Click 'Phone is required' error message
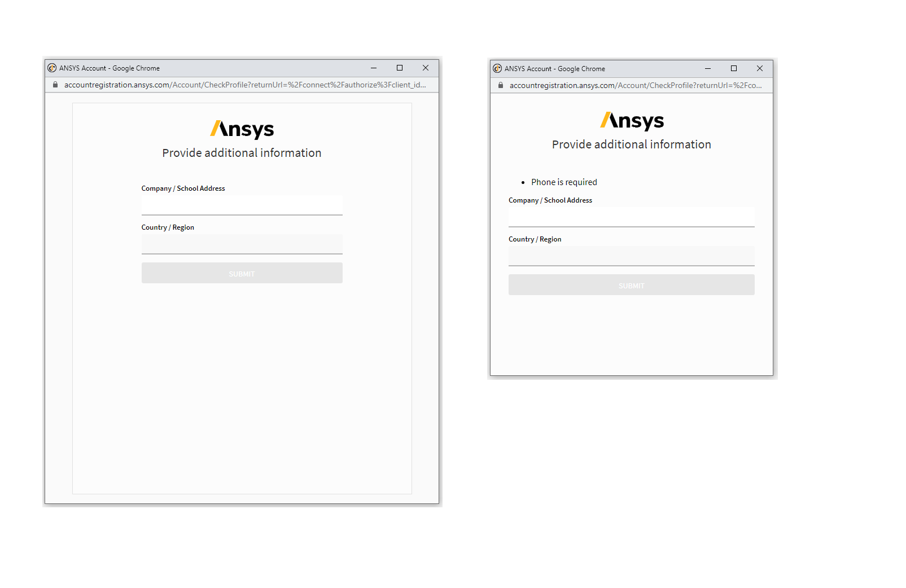The image size is (906, 588). 564,182
